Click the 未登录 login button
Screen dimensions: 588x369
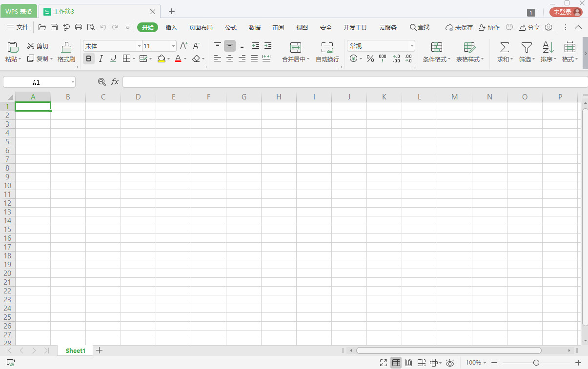566,12
